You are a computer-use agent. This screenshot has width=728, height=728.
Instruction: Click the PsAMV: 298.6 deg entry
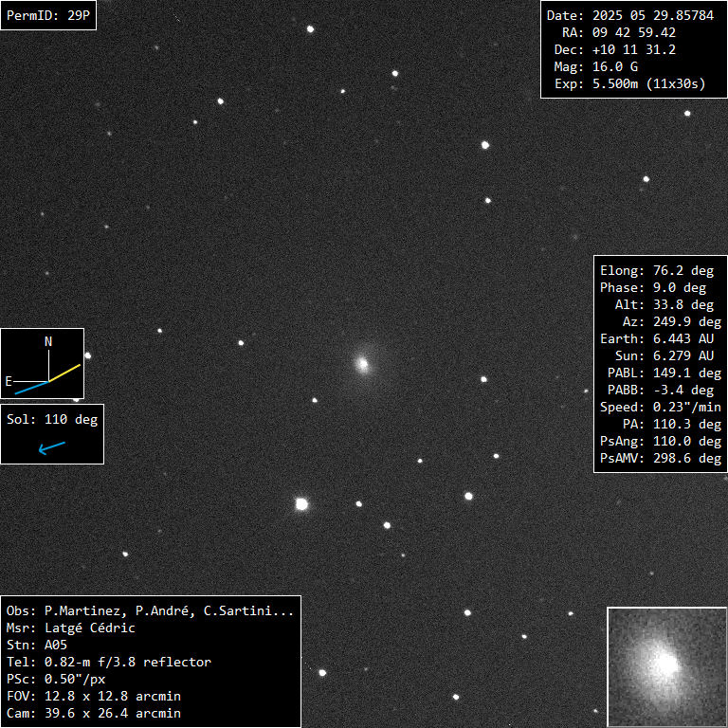tap(660, 459)
